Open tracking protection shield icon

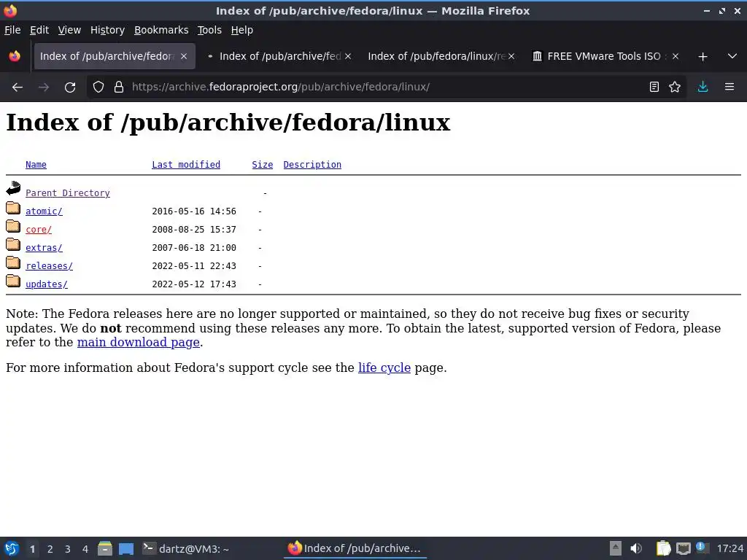[x=98, y=87]
